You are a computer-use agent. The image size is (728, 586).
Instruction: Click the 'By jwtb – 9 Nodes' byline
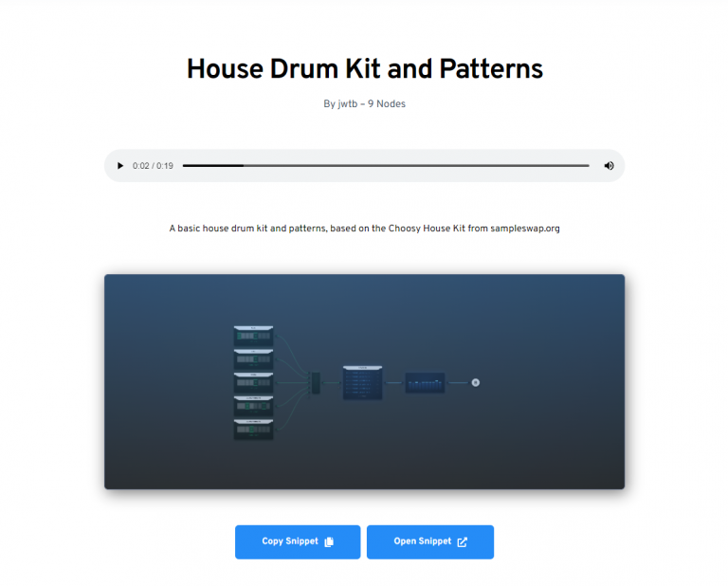364,104
